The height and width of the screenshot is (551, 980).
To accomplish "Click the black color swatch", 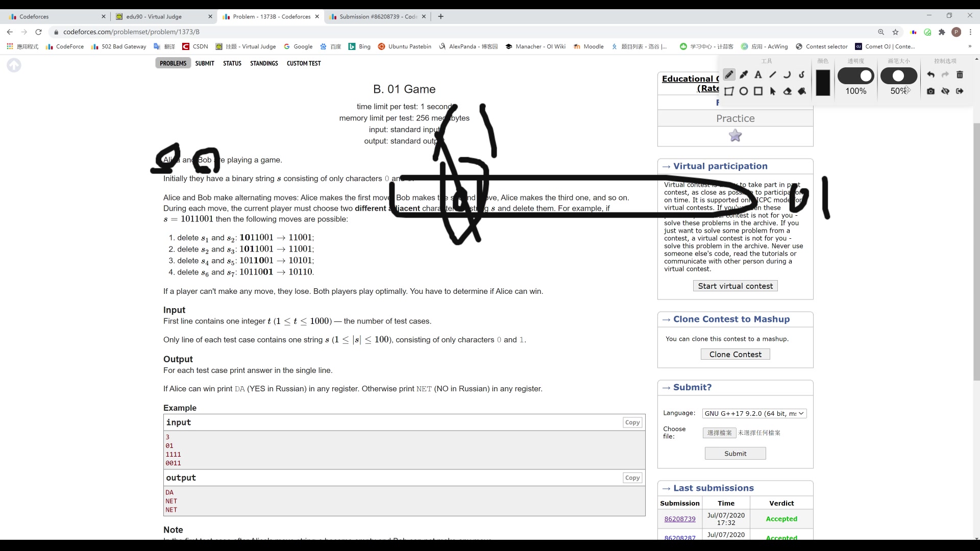I will 823,83.
